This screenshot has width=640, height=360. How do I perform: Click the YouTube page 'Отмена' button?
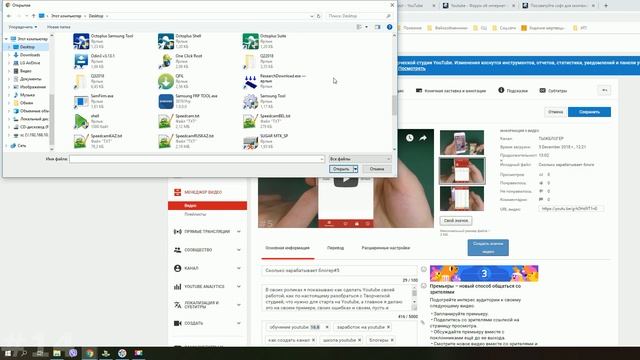[555, 112]
